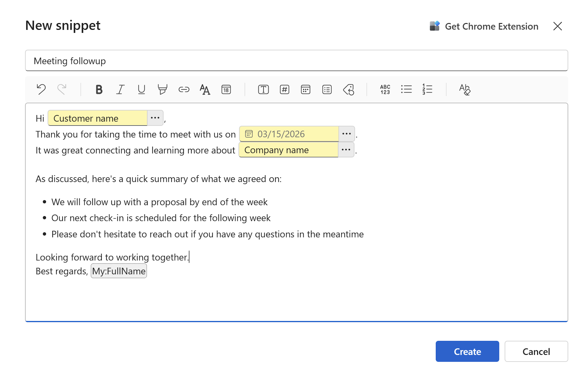Insert a date field placeholder

pyautogui.click(x=306, y=90)
